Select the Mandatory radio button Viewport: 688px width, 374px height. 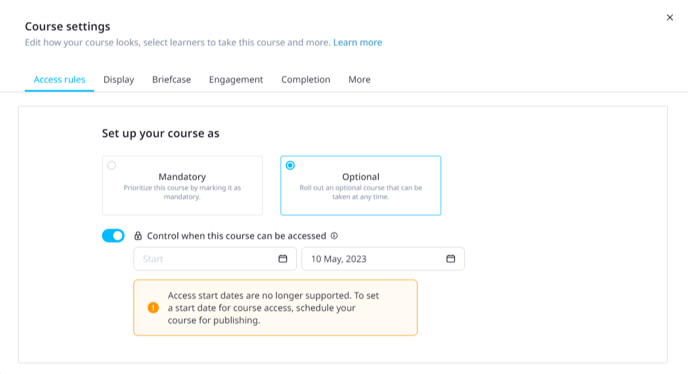(x=111, y=165)
